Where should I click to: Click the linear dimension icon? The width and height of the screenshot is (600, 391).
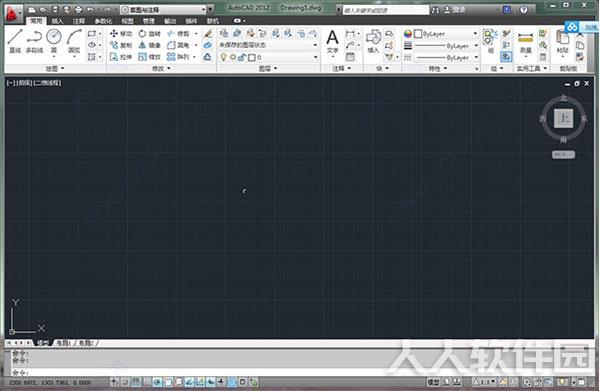(350, 34)
